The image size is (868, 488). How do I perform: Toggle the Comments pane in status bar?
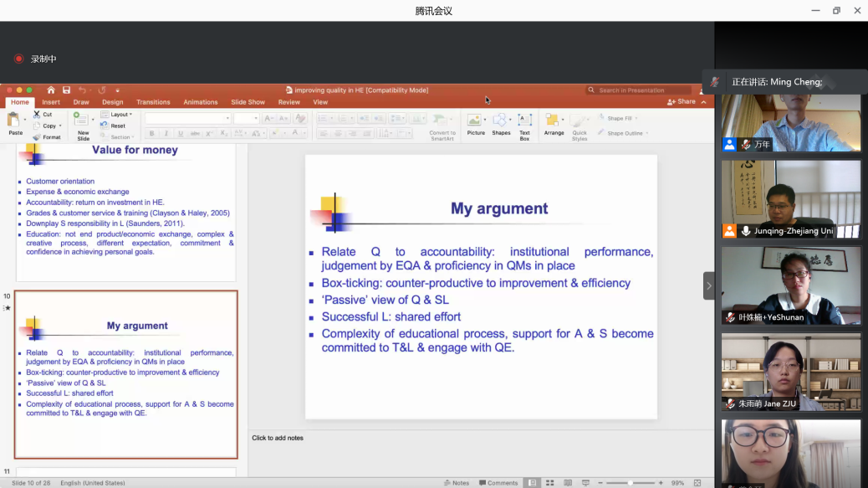498,483
